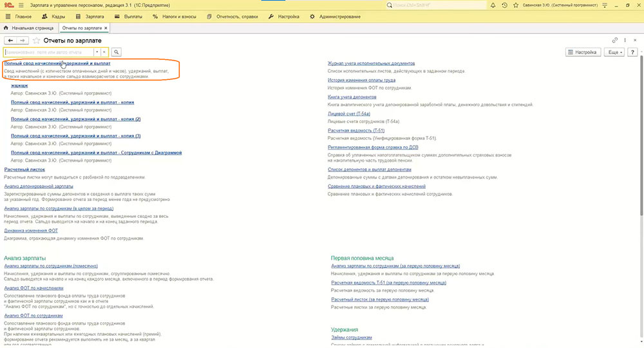Open the 'Выплаты' section menu
This screenshot has width=644, height=348.
(x=128, y=17)
